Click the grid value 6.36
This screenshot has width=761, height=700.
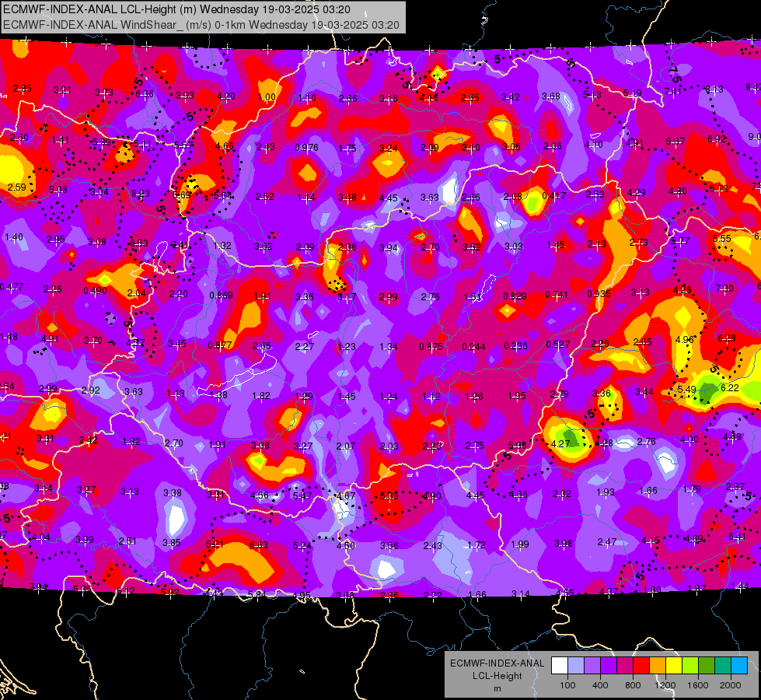145,93
